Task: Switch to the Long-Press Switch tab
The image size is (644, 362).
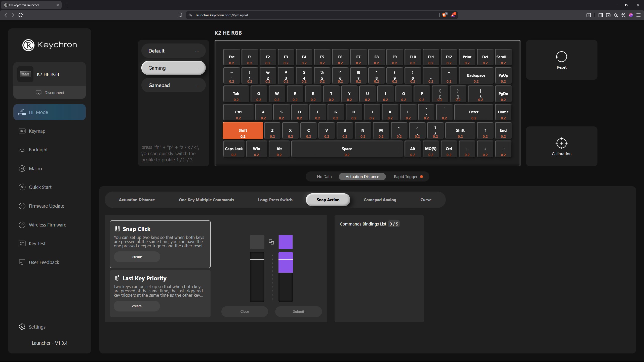Action: (275, 200)
